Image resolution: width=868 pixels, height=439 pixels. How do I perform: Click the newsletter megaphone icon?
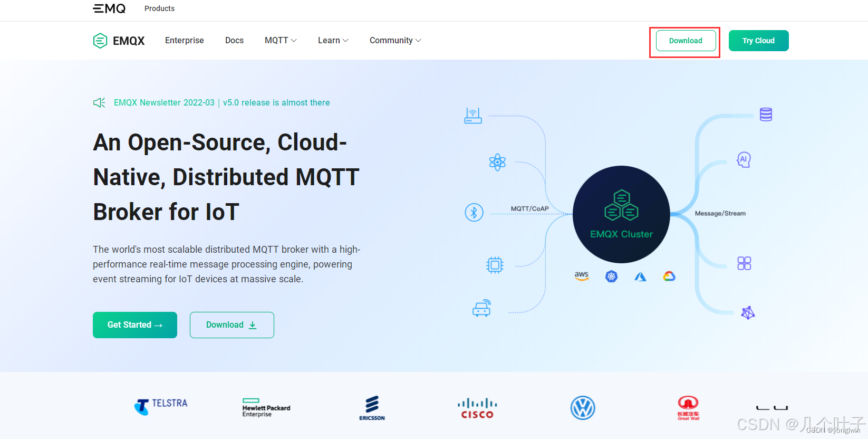pyautogui.click(x=99, y=102)
